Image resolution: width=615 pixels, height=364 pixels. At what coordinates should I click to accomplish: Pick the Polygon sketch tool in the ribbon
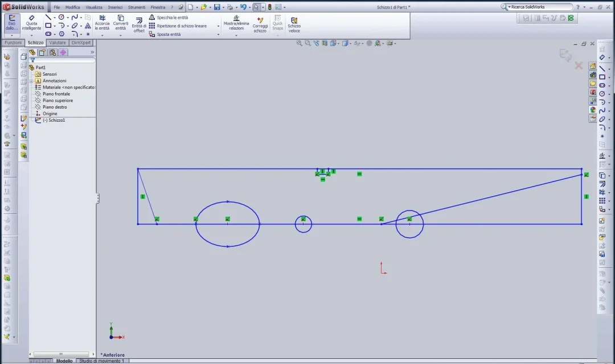(x=61, y=34)
